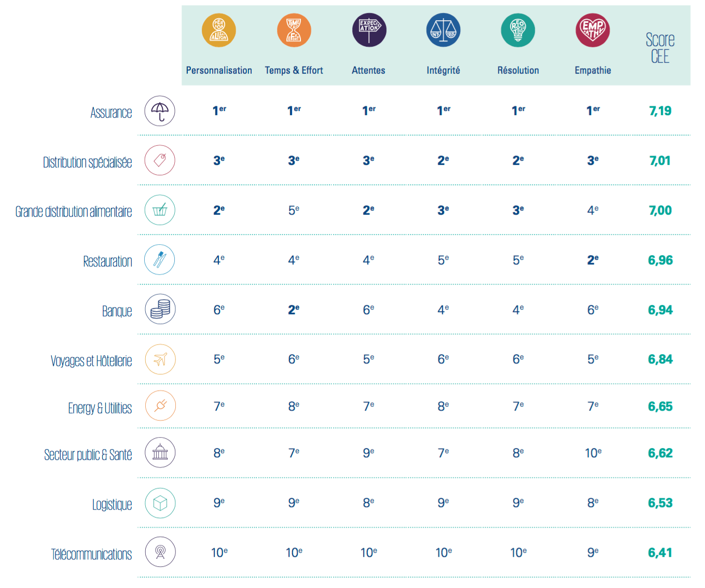The image size is (705, 588).
Task: Select the Télécommunications row label
Action: (x=91, y=554)
